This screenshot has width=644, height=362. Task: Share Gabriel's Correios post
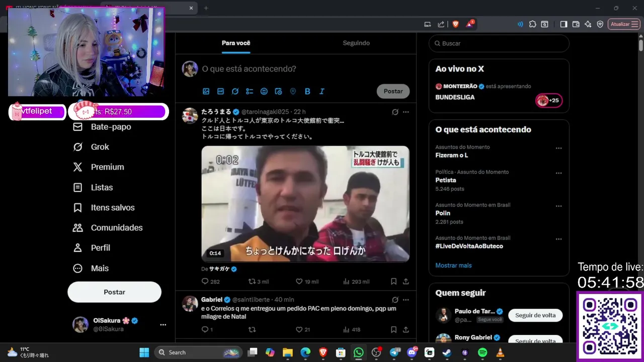[406, 330]
